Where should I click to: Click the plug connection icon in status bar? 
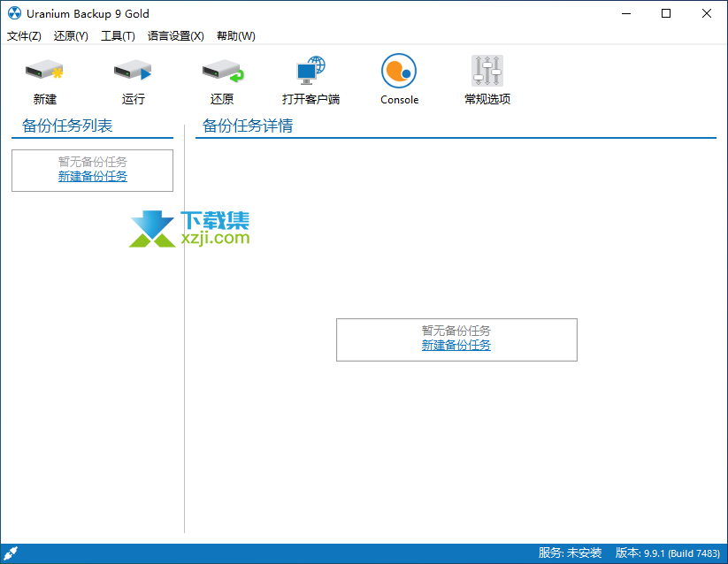coord(11,553)
